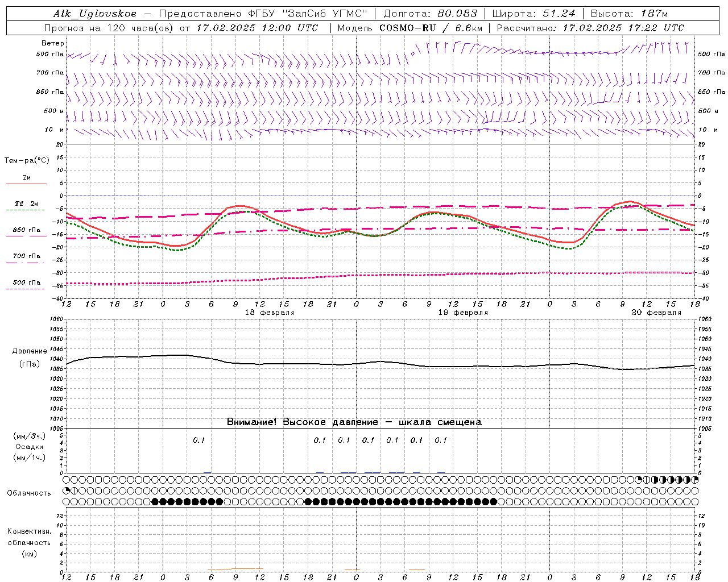
Task: Click the Широта: 51.24 field
Action: point(533,14)
